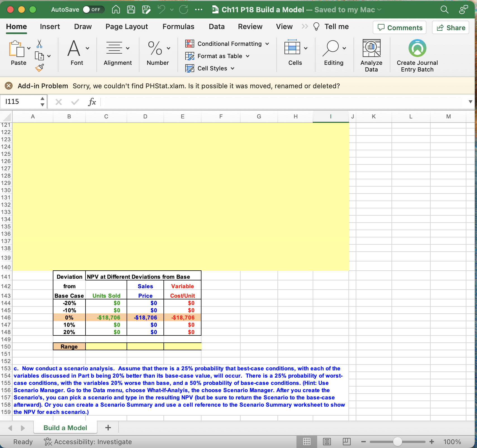Click the Editing magnifier icon
The image size is (477, 448).
(x=331, y=48)
